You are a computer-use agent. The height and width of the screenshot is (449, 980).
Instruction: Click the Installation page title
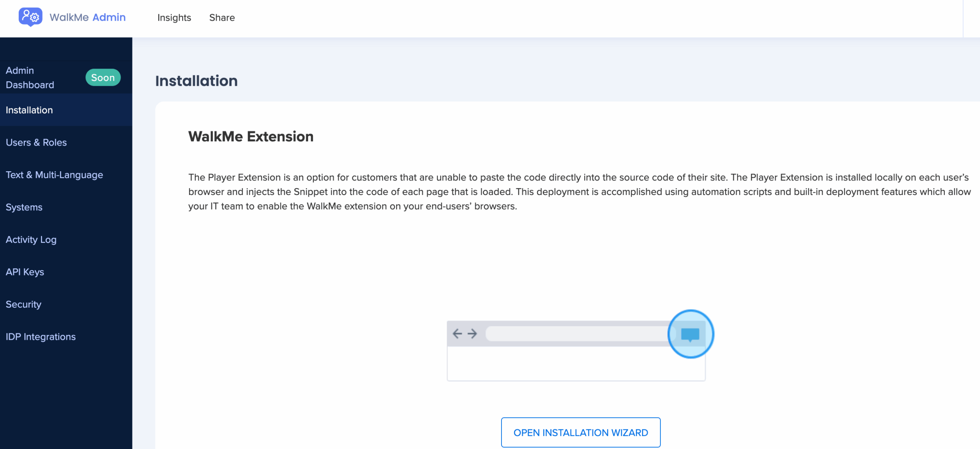196,80
